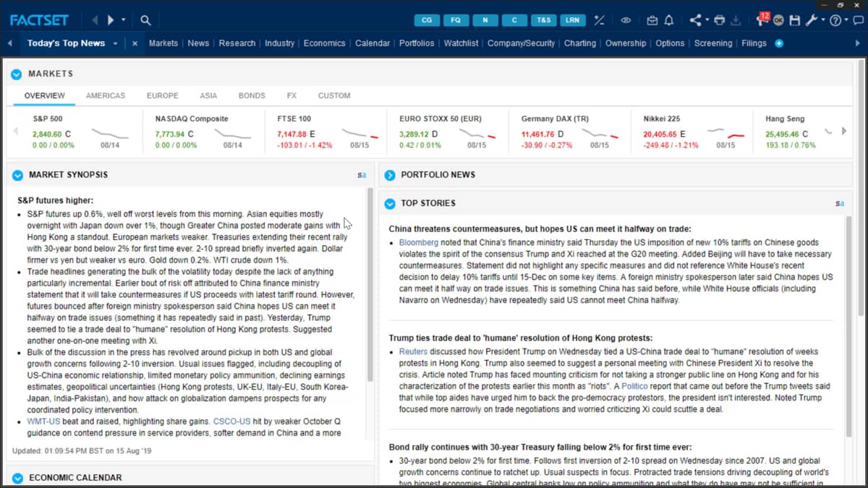Switch to the Europe markets tab
The width and height of the screenshot is (868, 488).
163,95
